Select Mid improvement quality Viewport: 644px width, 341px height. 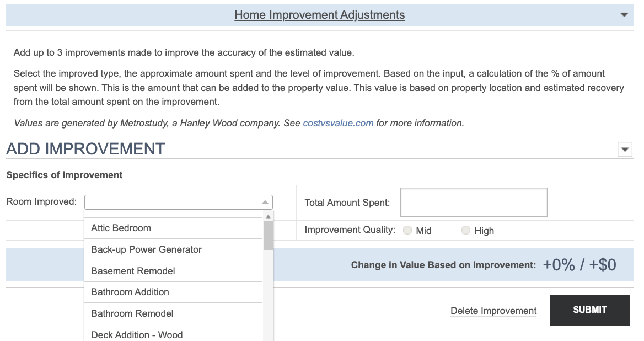(x=408, y=230)
